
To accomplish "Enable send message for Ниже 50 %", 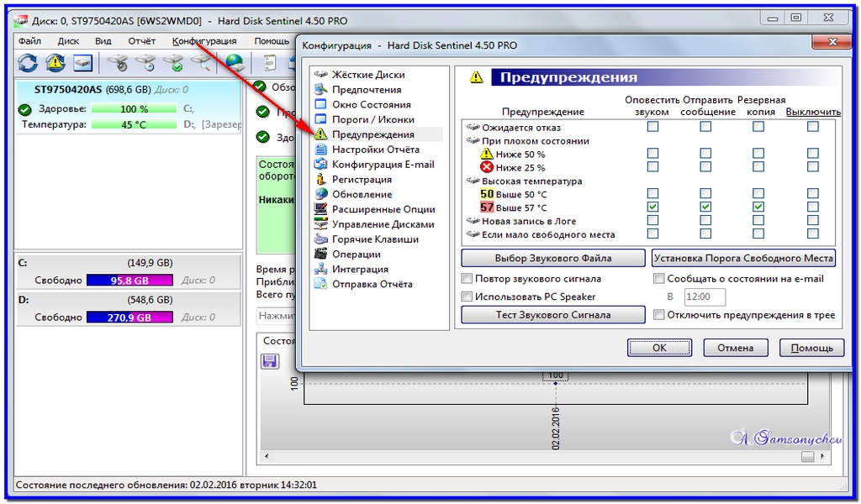I will (x=705, y=153).
